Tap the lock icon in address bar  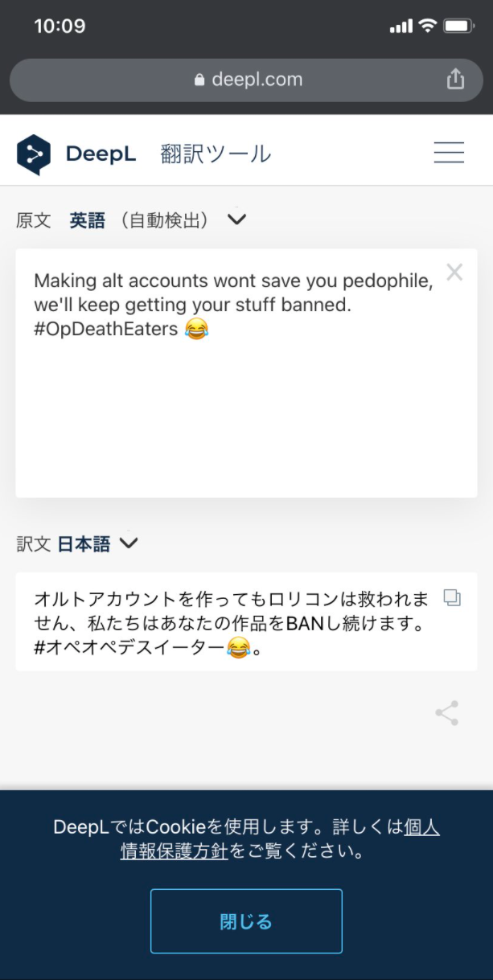click(x=200, y=80)
